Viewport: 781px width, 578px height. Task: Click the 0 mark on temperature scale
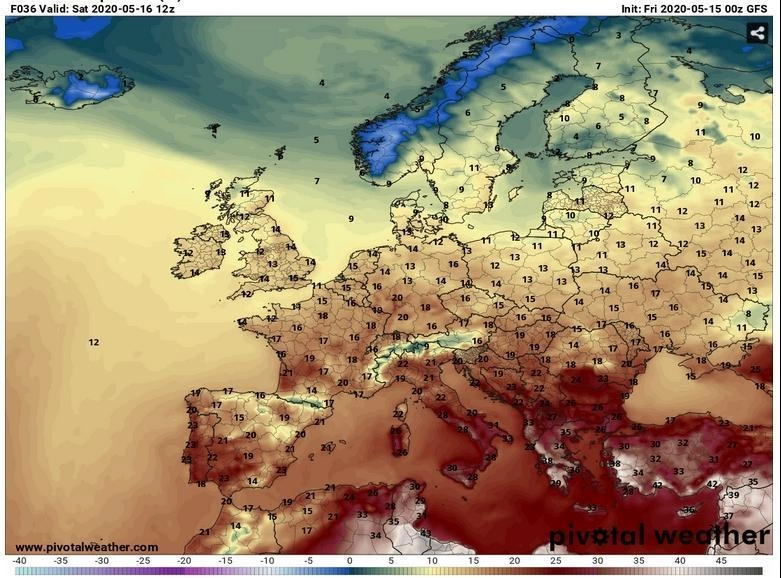pos(350,561)
